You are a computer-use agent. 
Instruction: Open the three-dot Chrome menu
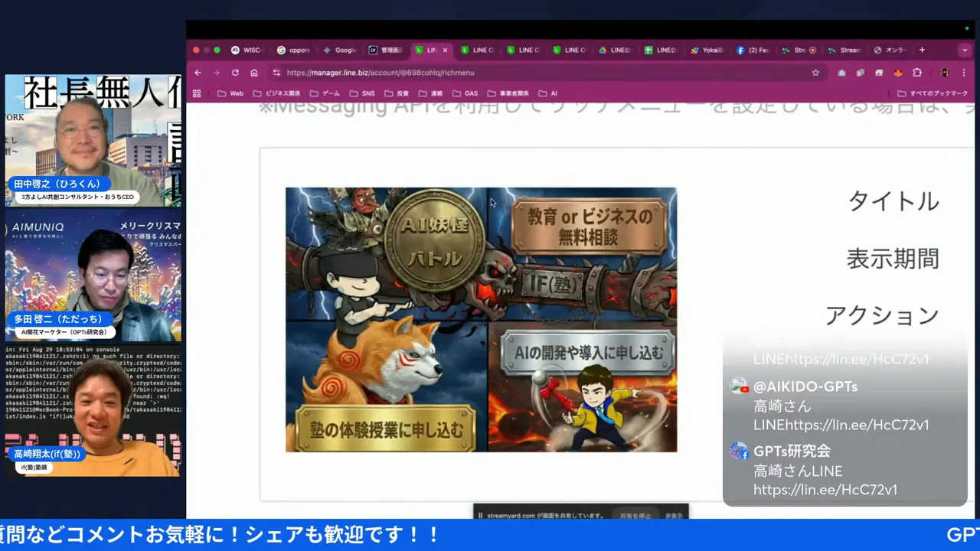tap(963, 73)
